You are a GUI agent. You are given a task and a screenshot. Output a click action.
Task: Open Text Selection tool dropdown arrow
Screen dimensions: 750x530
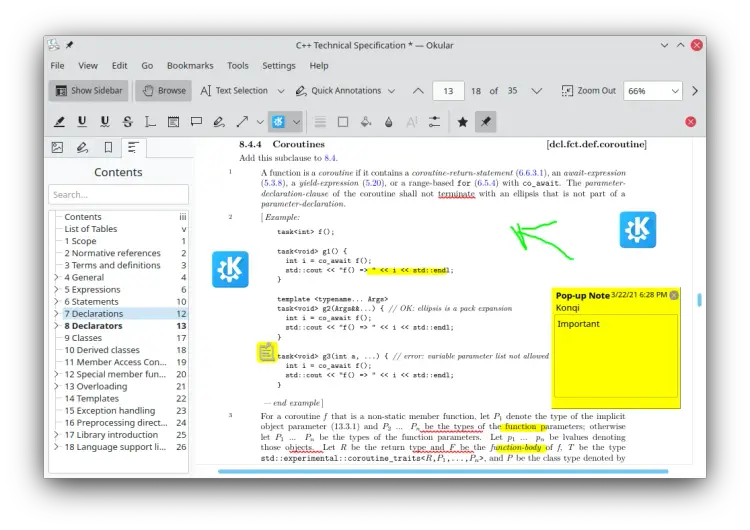(281, 91)
